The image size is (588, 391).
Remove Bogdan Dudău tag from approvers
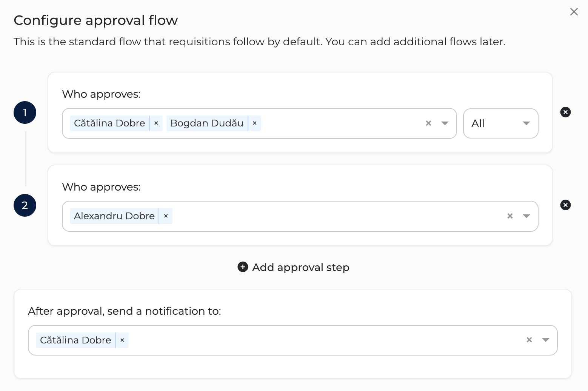point(255,123)
